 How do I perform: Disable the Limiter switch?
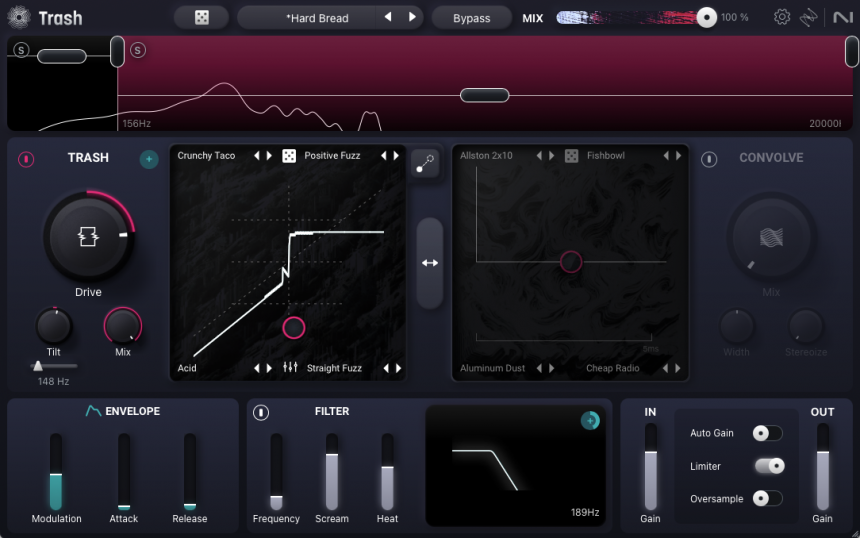(769, 466)
